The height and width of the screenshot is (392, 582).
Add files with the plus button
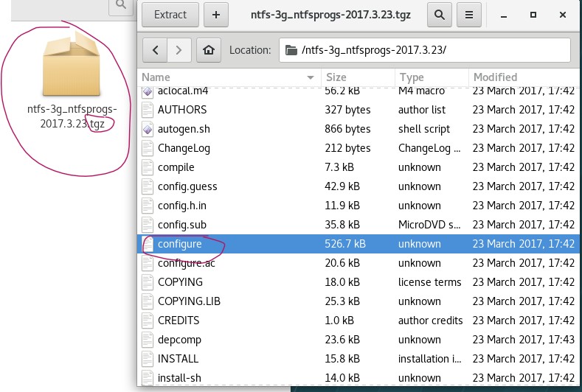point(215,15)
